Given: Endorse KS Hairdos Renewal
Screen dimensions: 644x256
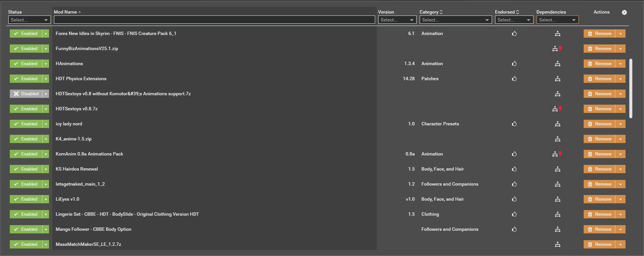Looking at the screenshot, I should point(514,169).
